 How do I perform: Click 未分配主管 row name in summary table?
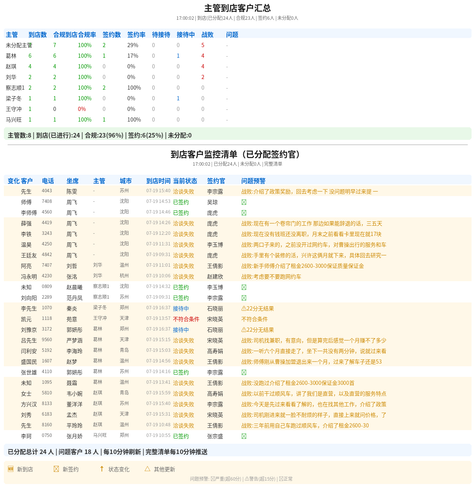pos(19,45)
